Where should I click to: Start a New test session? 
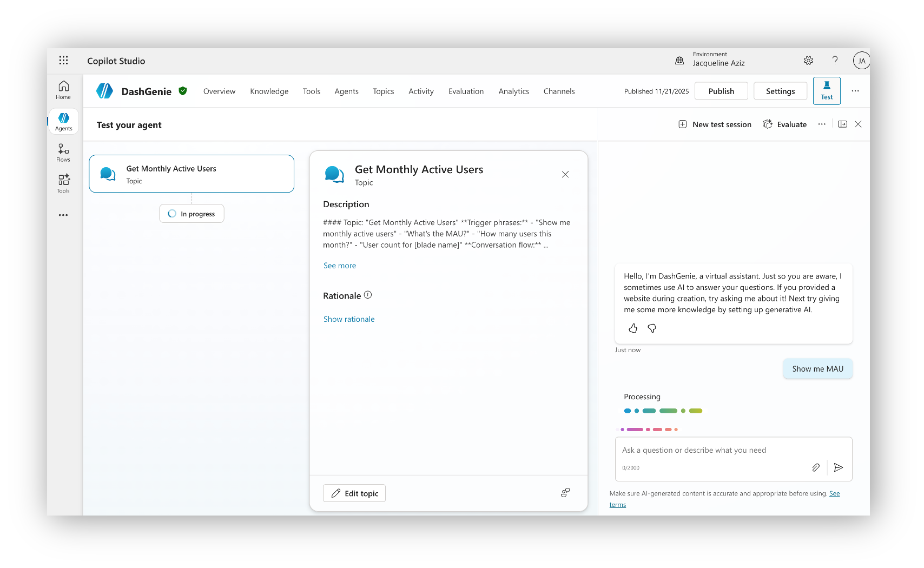point(715,124)
